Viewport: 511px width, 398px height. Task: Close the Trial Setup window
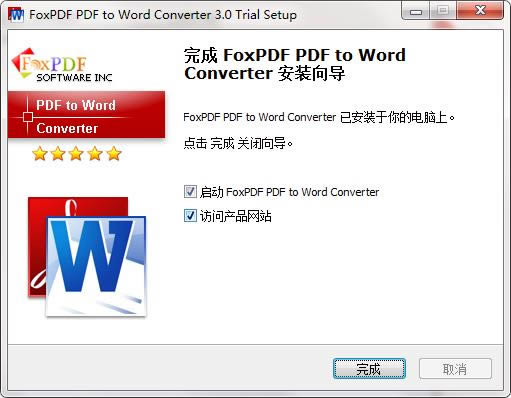click(480, 11)
